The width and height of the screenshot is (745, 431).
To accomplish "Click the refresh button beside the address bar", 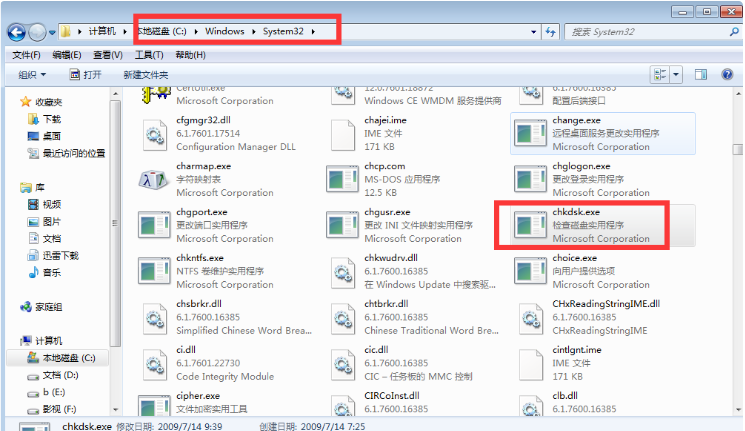I will pyautogui.click(x=551, y=32).
